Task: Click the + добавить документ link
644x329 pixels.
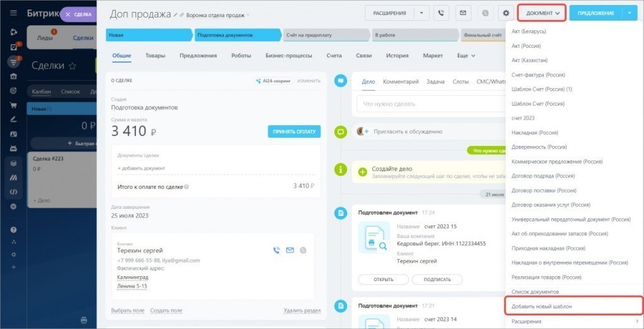Action: click(x=141, y=168)
